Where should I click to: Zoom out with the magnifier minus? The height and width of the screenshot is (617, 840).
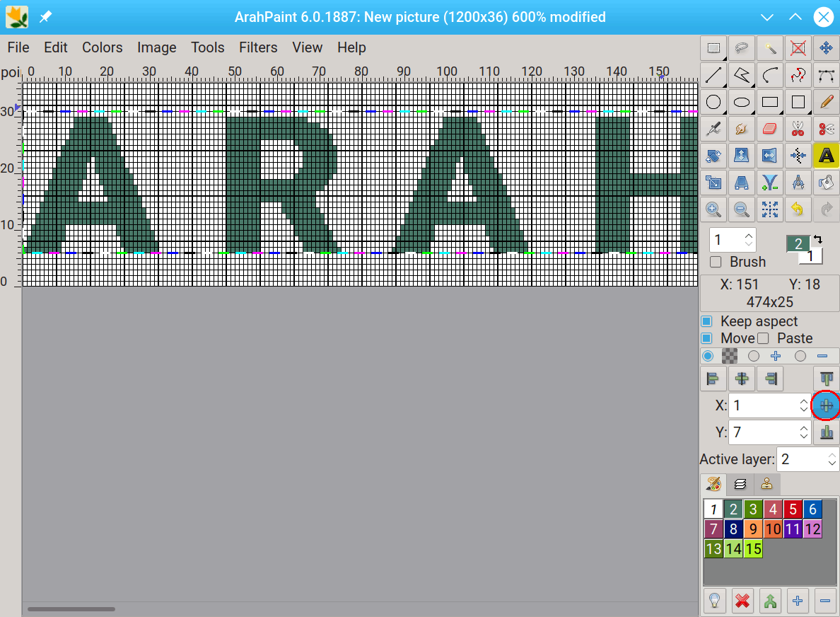tap(742, 209)
